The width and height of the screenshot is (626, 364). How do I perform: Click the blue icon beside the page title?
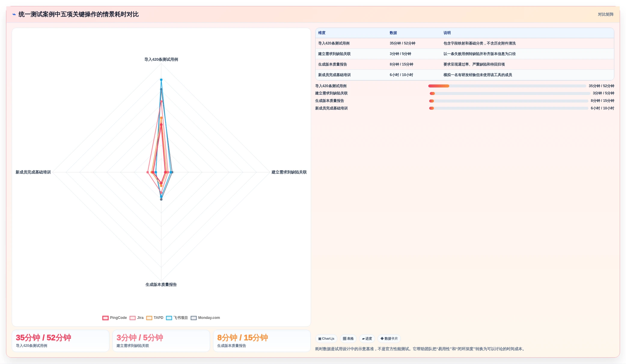coord(14,14)
